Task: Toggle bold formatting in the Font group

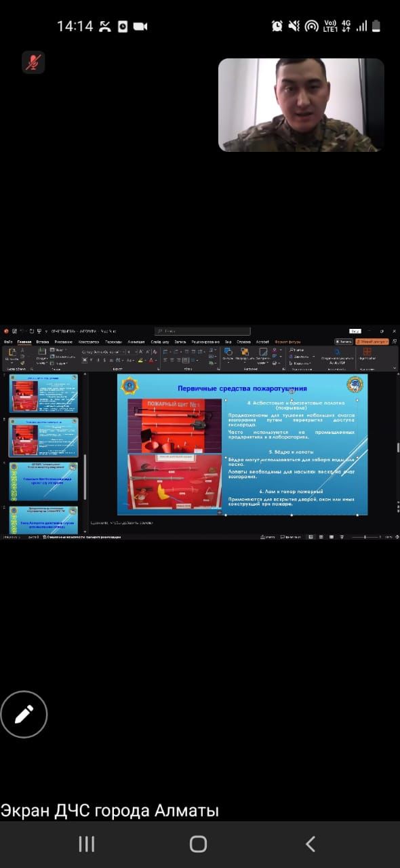Action: [85, 360]
